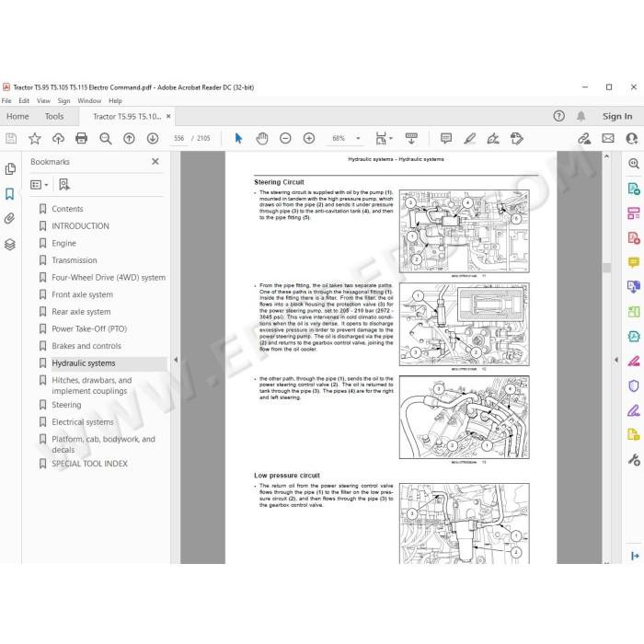Add a sticky note comment

click(446, 138)
